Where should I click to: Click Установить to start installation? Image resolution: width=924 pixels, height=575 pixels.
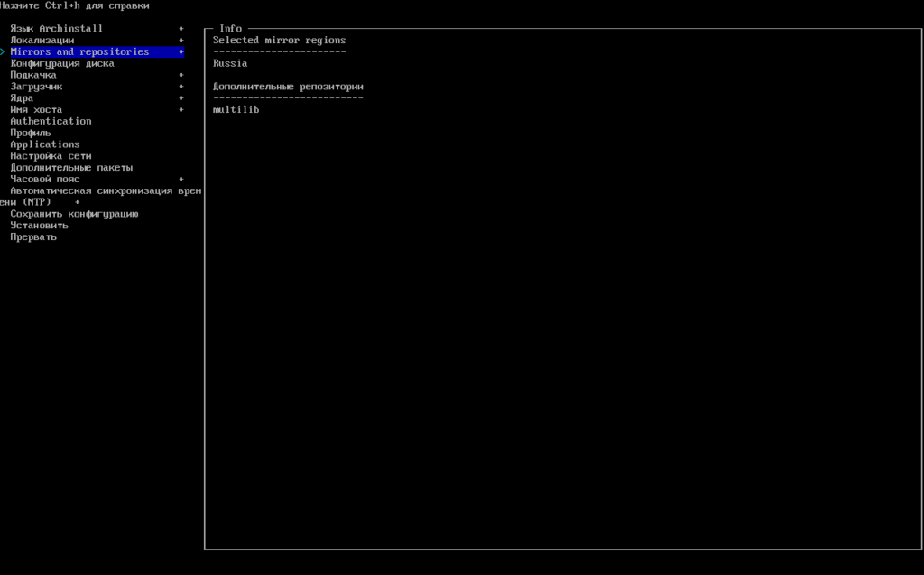tap(39, 226)
